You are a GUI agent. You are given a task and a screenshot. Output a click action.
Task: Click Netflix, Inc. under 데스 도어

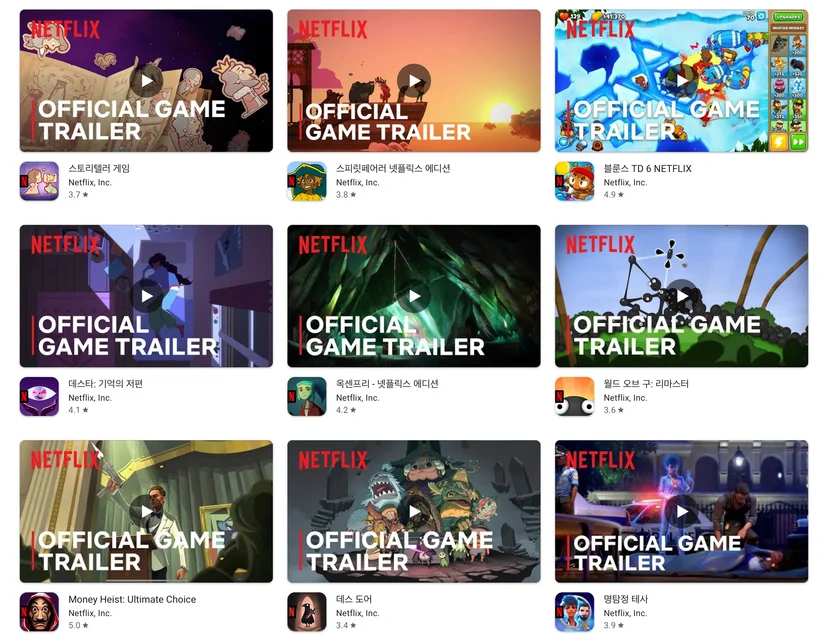357,614
